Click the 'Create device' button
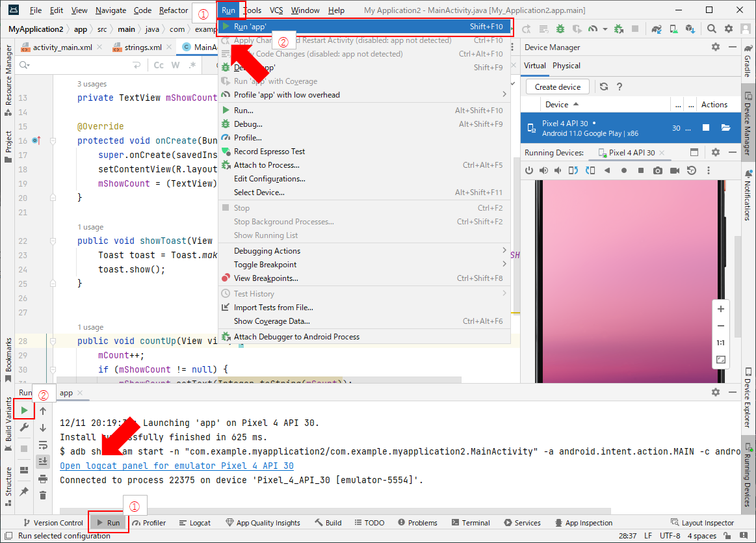756x543 pixels. coord(556,86)
